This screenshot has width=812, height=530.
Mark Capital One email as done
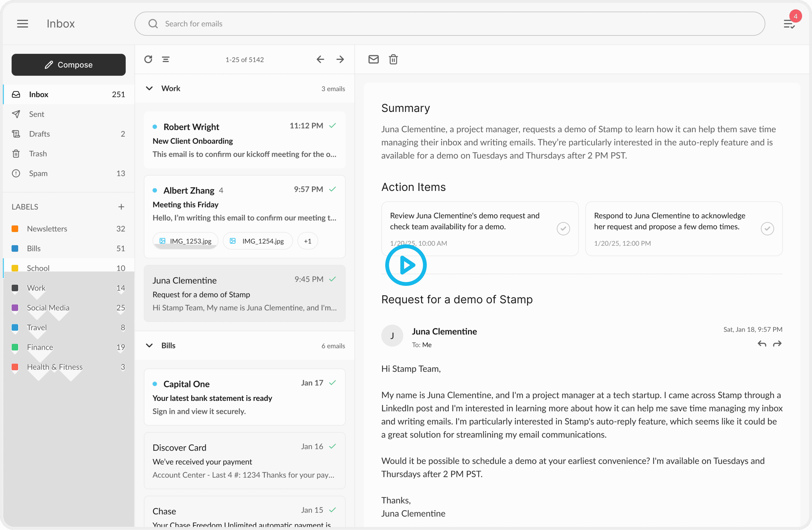[x=333, y=383]
